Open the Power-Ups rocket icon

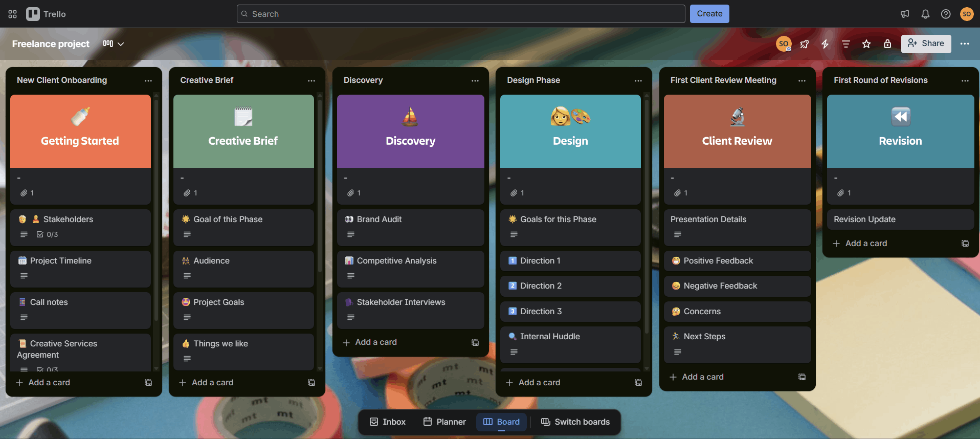tap(805, 44)
